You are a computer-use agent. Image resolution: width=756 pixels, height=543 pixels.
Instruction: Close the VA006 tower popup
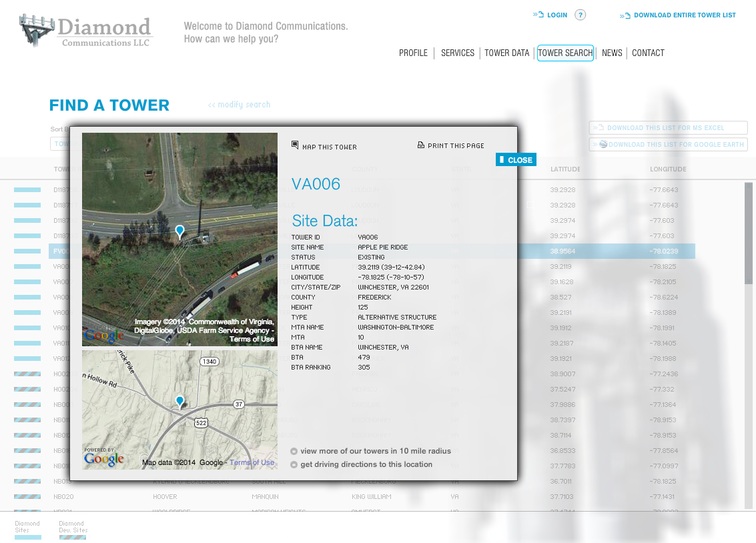516,160
